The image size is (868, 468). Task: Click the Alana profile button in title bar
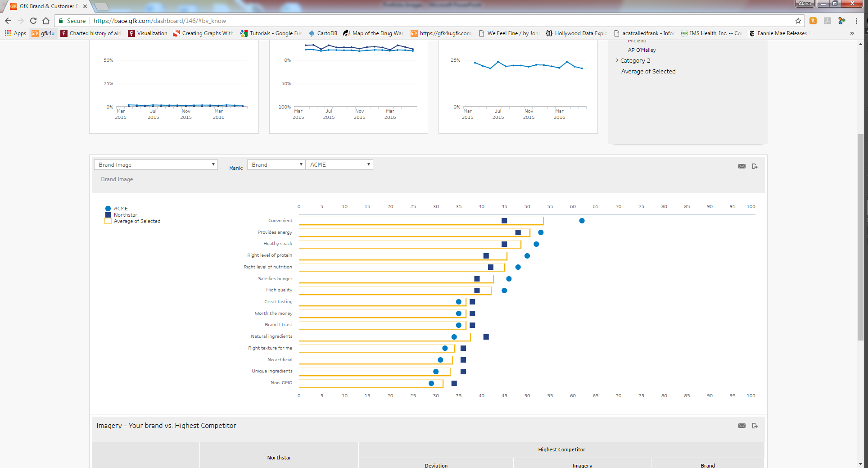tap(805, 4)
